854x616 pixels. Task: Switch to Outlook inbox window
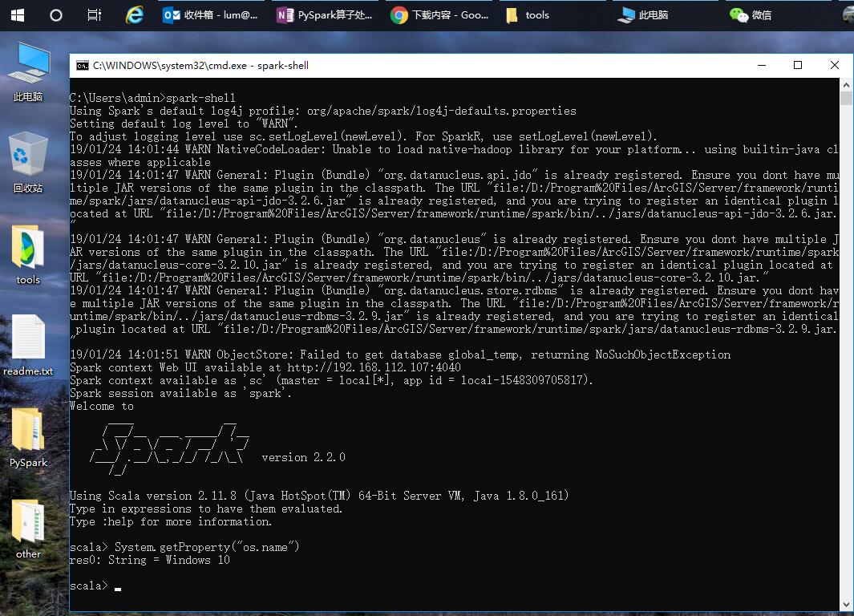tap(210, 15)
